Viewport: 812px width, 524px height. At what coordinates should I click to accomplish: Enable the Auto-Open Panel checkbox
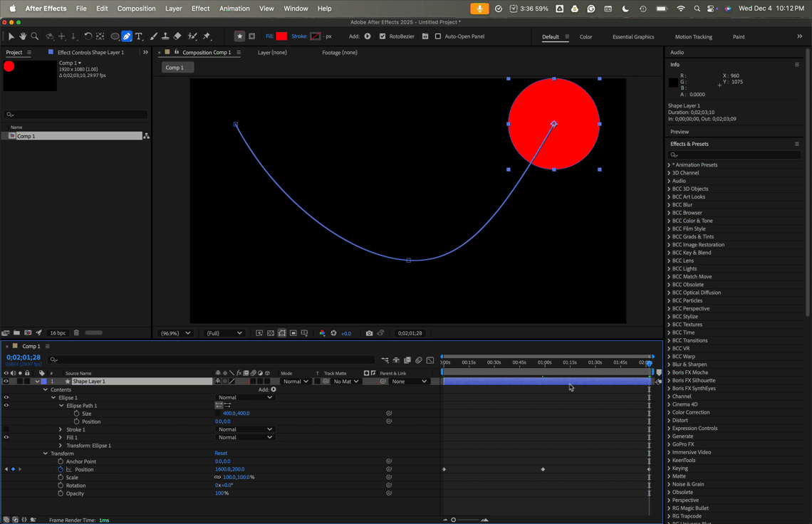click(x=438, y=36)
